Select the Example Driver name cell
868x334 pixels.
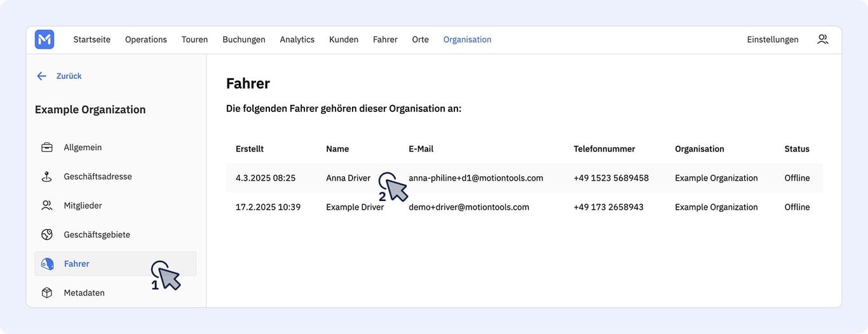(x=355, y=207)
